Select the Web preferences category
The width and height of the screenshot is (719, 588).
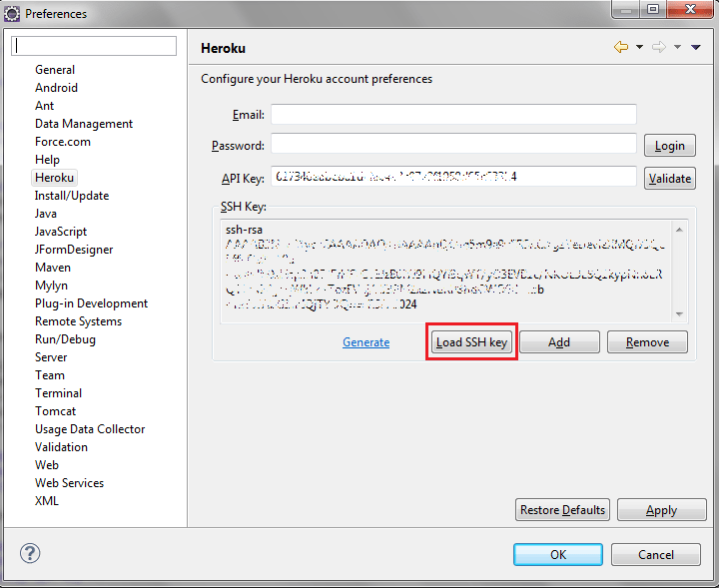coord(47,465)
